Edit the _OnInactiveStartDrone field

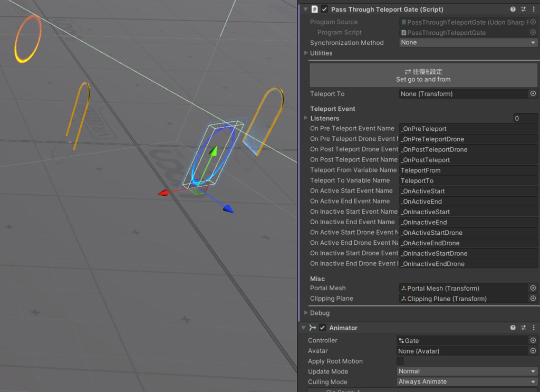coord(468,253)
